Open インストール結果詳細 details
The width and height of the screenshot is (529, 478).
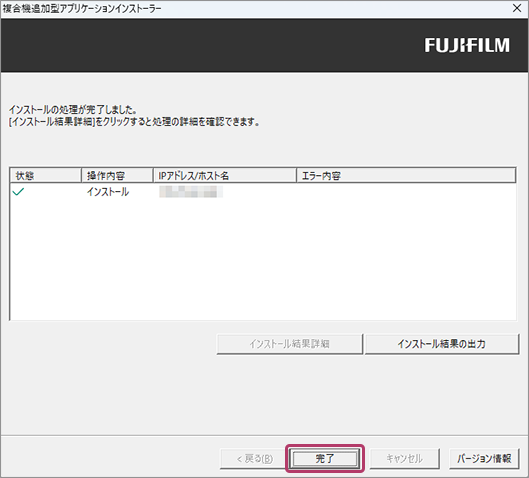pos(289,344)
